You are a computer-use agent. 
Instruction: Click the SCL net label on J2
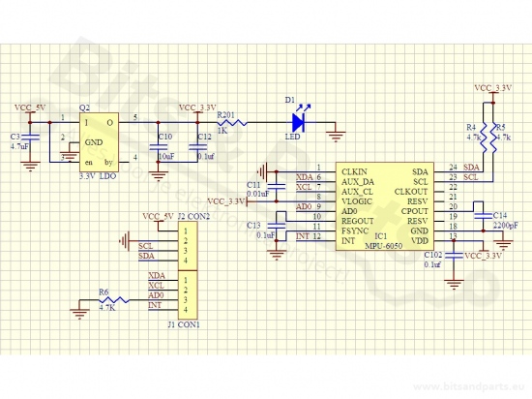tap(145, 246)
